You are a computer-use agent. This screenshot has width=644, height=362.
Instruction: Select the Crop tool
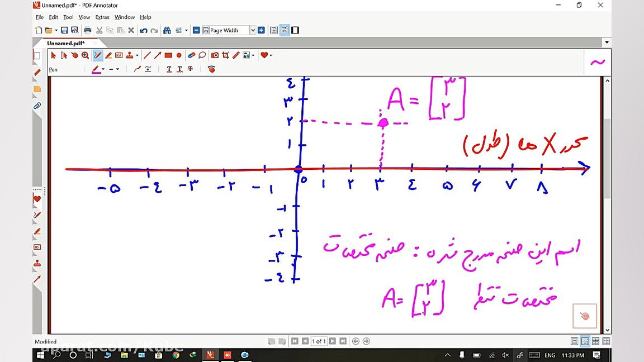pos(225,55)
